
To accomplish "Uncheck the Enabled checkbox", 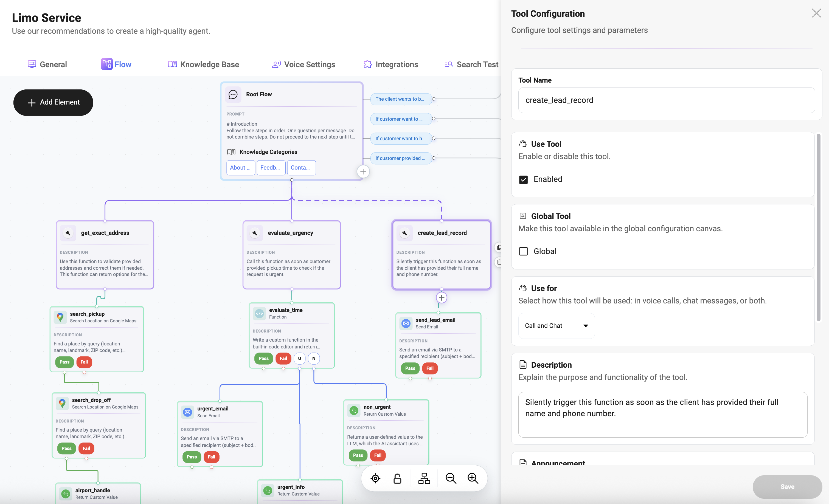I will coord(523,179).
